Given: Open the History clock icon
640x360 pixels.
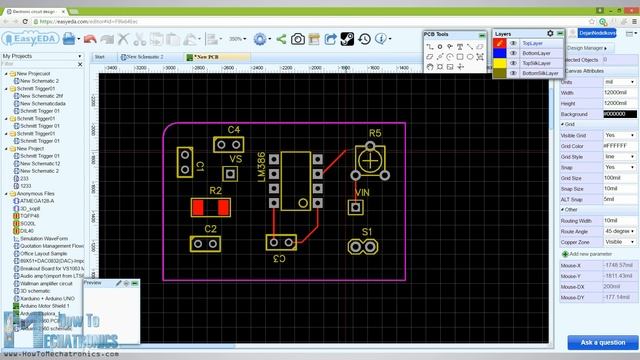Looking at the screenshot, I should point(364,39).
